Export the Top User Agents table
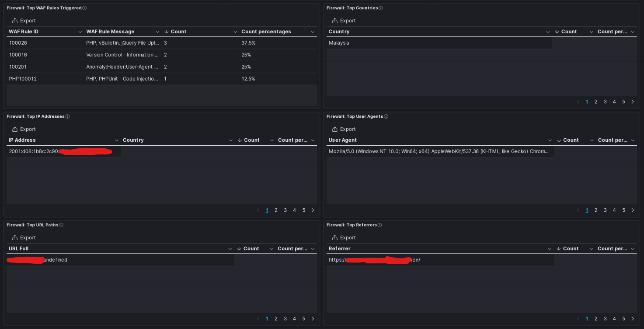This screenshot has height=329, width=644. 344,129
